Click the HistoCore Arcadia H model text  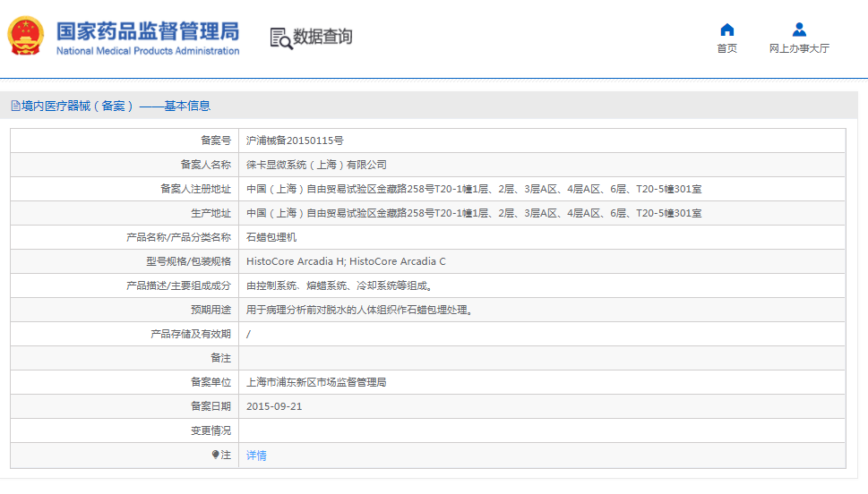click(x=295, y=261)
